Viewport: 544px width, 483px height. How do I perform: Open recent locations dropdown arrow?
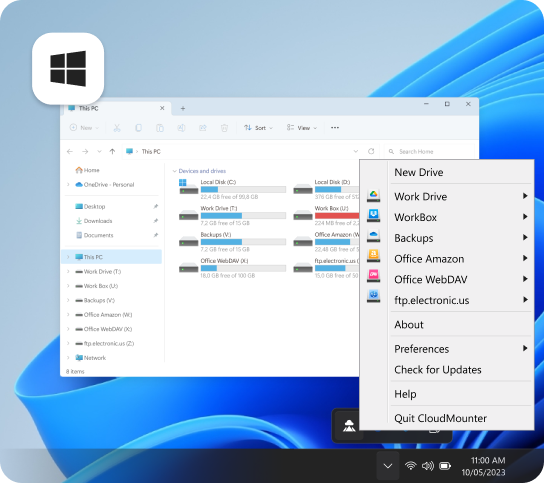point(99,151)
